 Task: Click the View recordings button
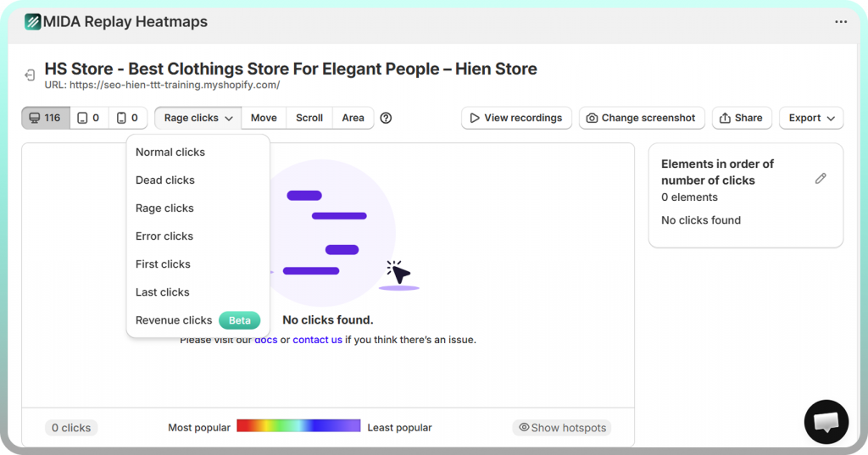(515, 118)
